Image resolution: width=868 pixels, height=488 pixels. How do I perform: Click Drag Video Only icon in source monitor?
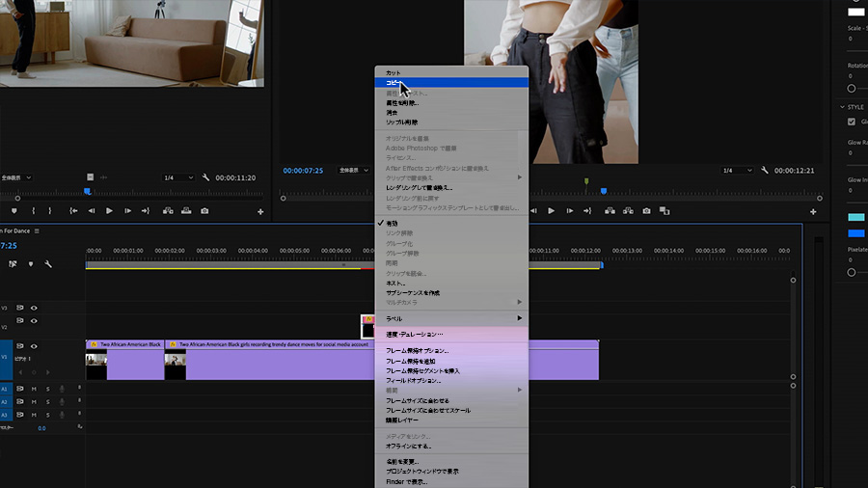pos(91,177)
